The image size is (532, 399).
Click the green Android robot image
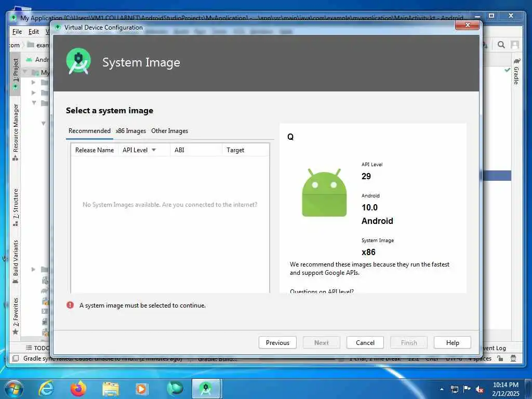[x=324, y=192]
